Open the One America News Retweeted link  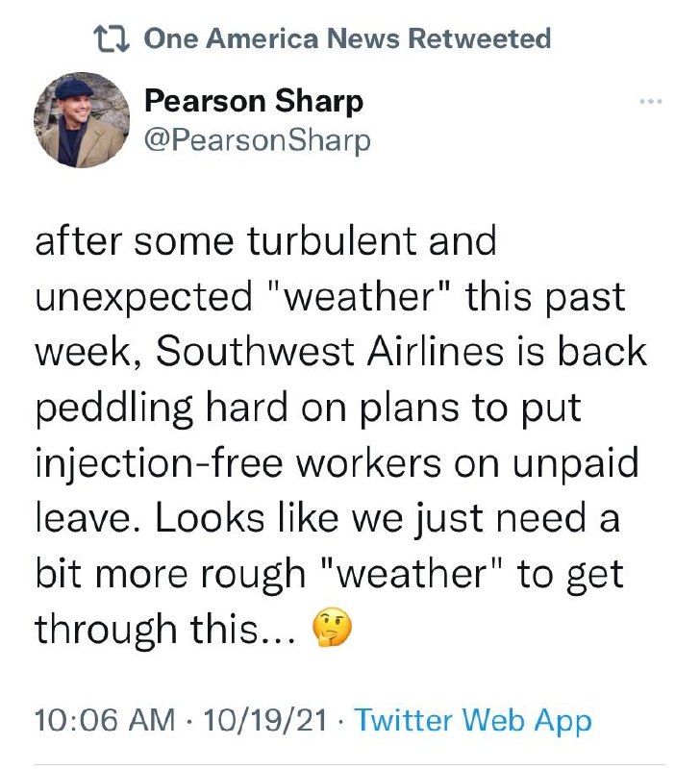347,38
